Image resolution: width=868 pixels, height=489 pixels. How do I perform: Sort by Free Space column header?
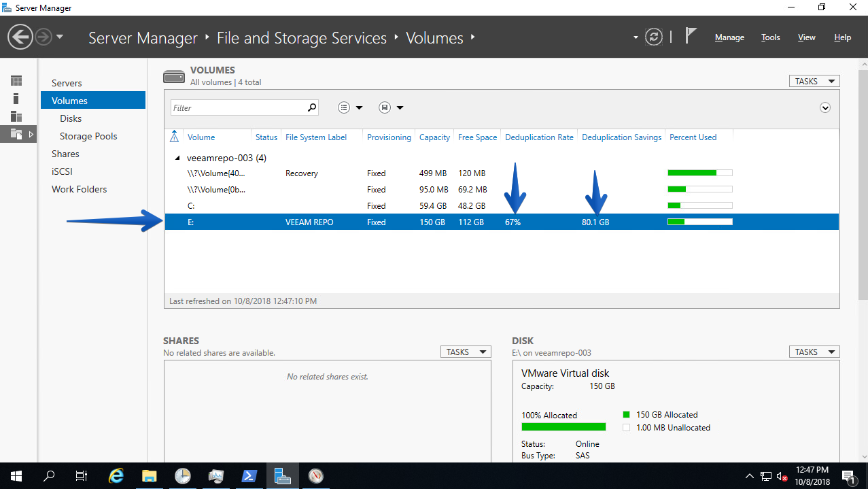pos(477,137)
